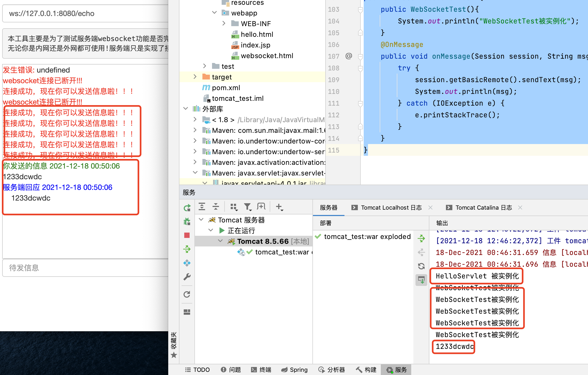Click the rerun Tomcat server icon
Screen dimensions: 588x375
[187, 207]
